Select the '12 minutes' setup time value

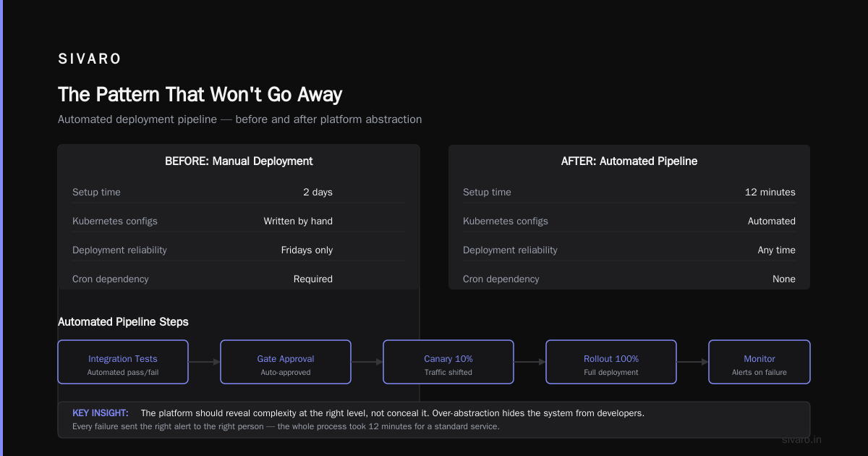pyautogui.click(x=770, y=193)
